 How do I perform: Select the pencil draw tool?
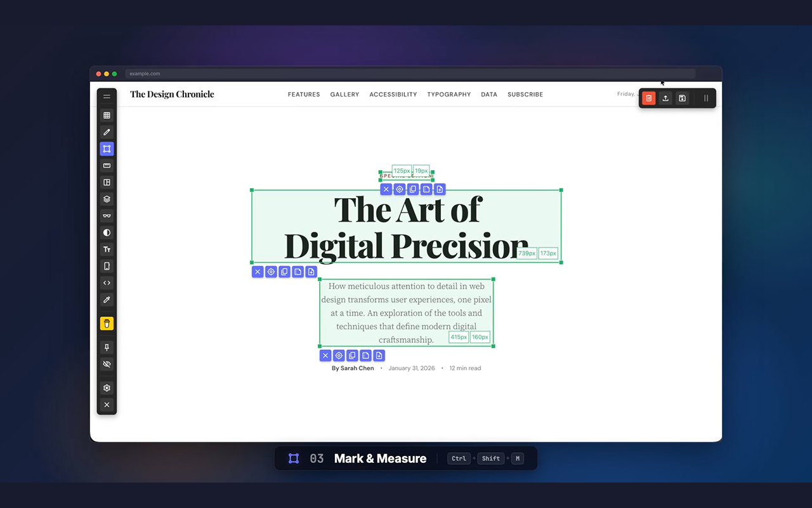pyautogui.click(x=107, y=132)
